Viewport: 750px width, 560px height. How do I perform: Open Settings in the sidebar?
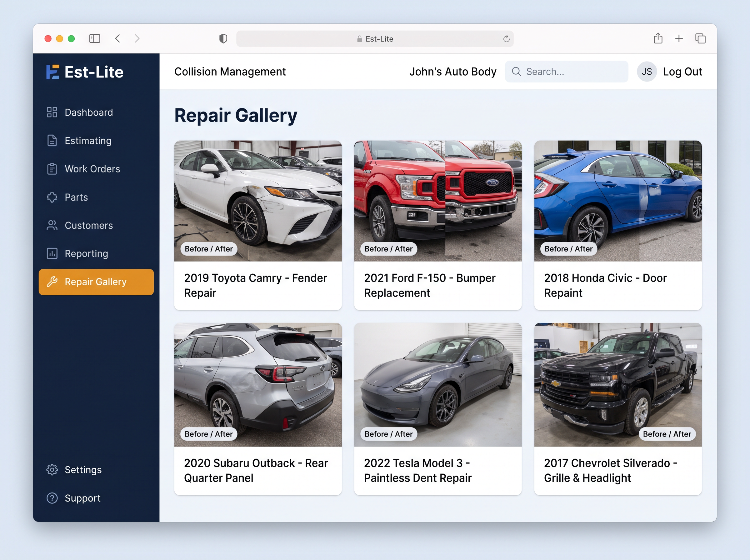pos(96,470)
